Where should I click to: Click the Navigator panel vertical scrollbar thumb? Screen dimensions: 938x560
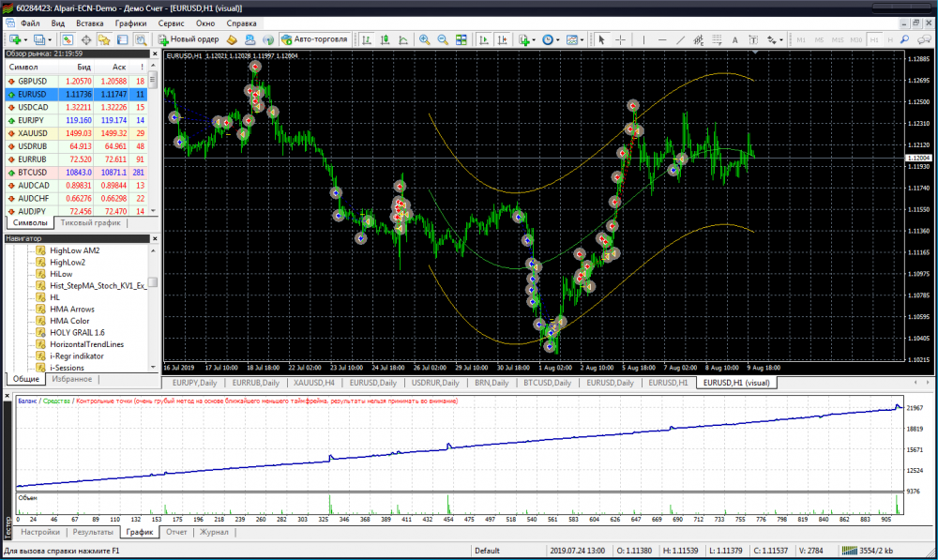(153, 281)
